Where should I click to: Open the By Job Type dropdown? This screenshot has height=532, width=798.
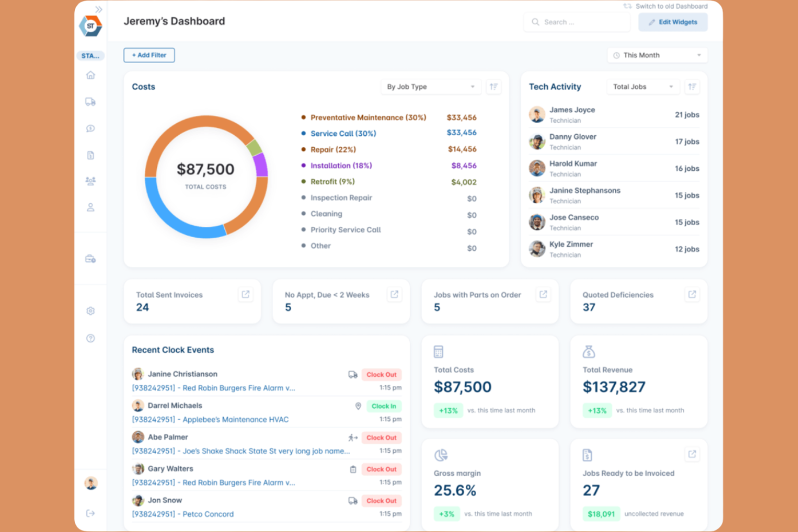pos(431,87)
